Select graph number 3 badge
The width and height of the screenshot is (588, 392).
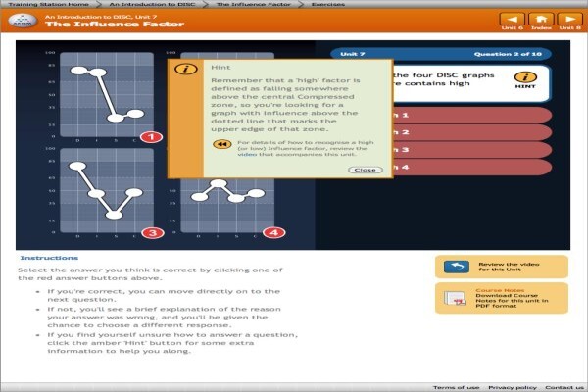tap(153, 233)
